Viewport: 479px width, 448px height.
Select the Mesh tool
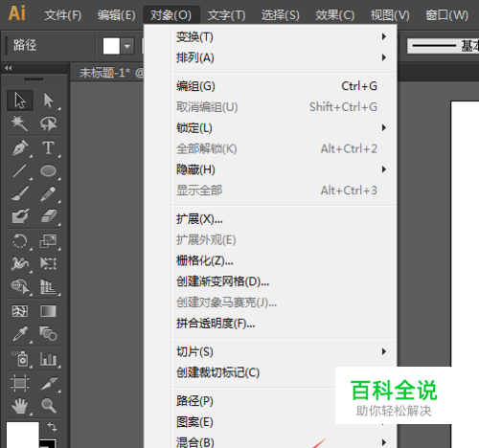[20, 311]
